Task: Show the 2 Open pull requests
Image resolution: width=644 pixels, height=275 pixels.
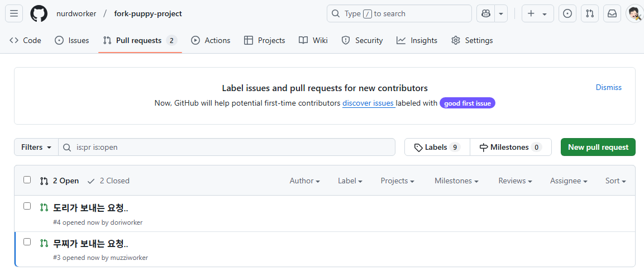Action: pos(60,181)
